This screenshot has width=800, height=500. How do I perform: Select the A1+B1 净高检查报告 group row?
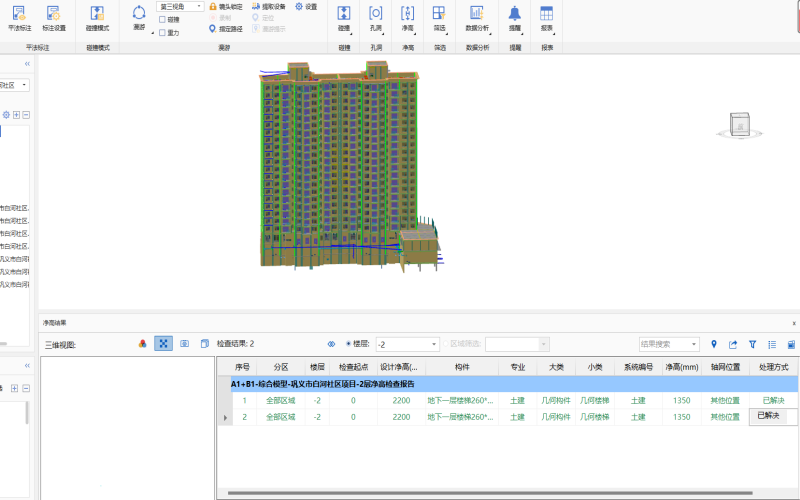[514, 384]
